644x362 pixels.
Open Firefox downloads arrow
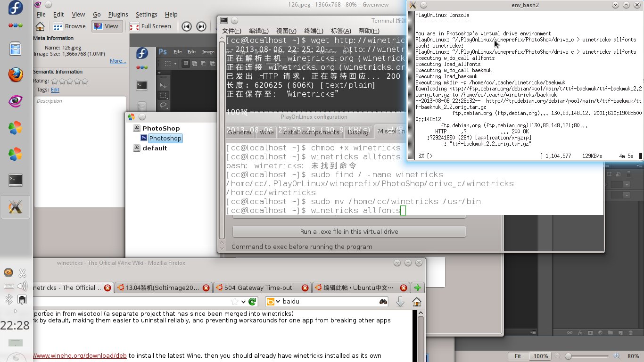point(400,302)
